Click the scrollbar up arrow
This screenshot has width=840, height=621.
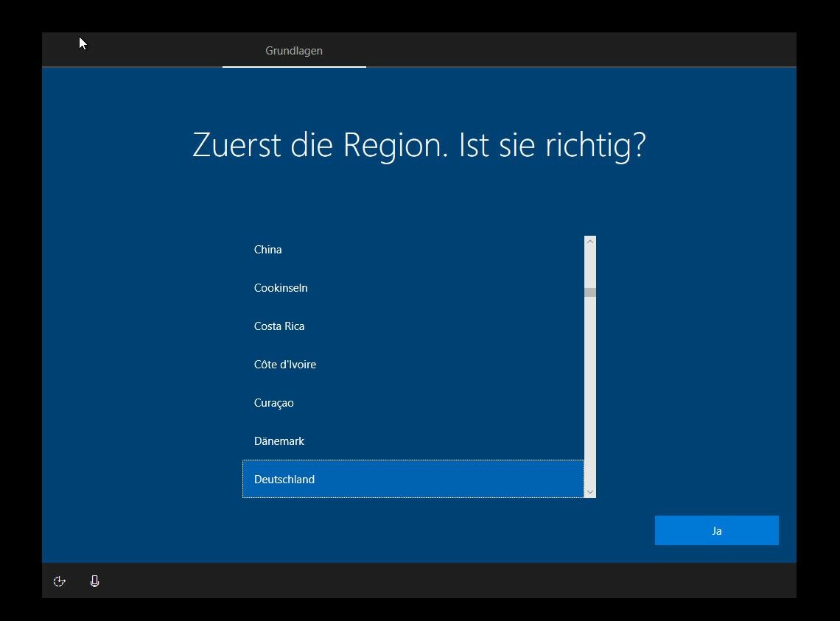(x=589, y=242)
